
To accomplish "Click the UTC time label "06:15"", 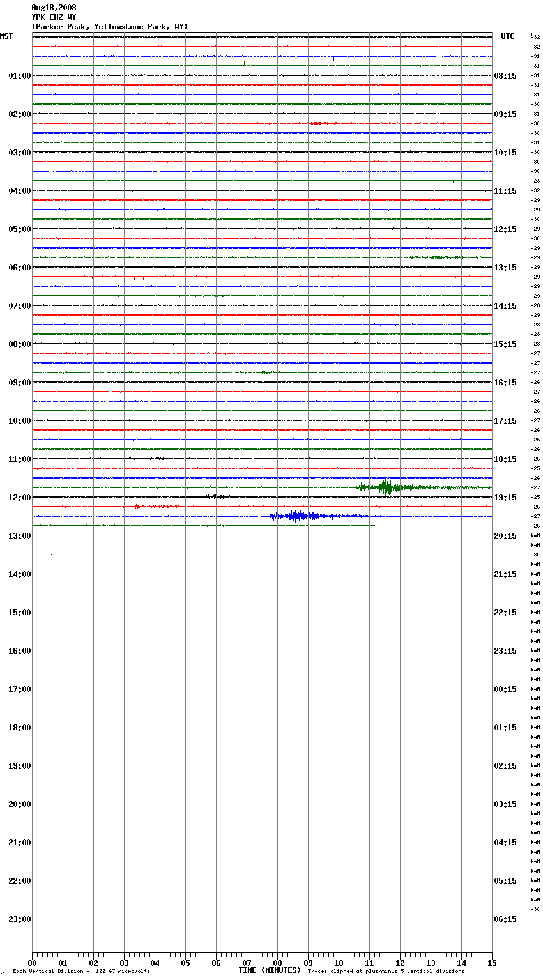I will 505,919.
